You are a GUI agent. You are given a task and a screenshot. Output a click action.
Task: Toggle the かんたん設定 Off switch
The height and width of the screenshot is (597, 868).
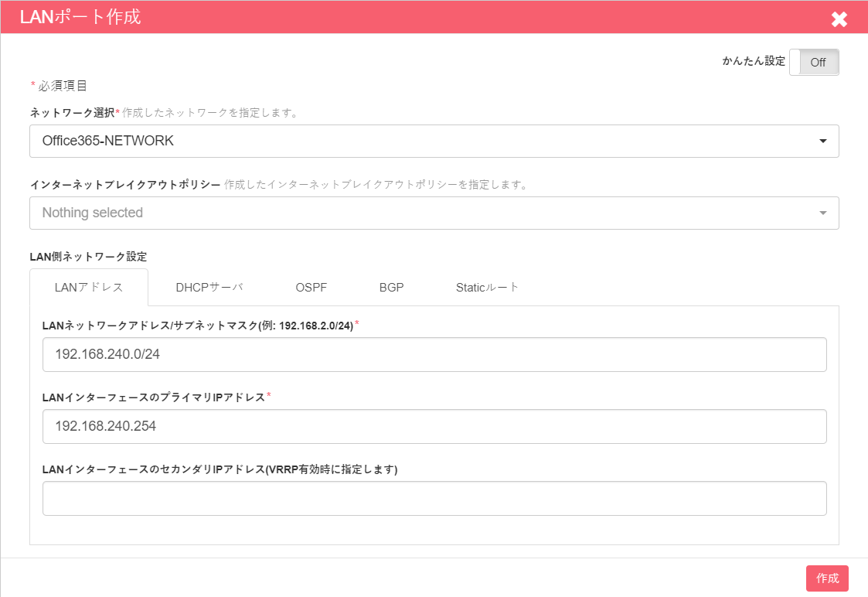tap(814, 63)
